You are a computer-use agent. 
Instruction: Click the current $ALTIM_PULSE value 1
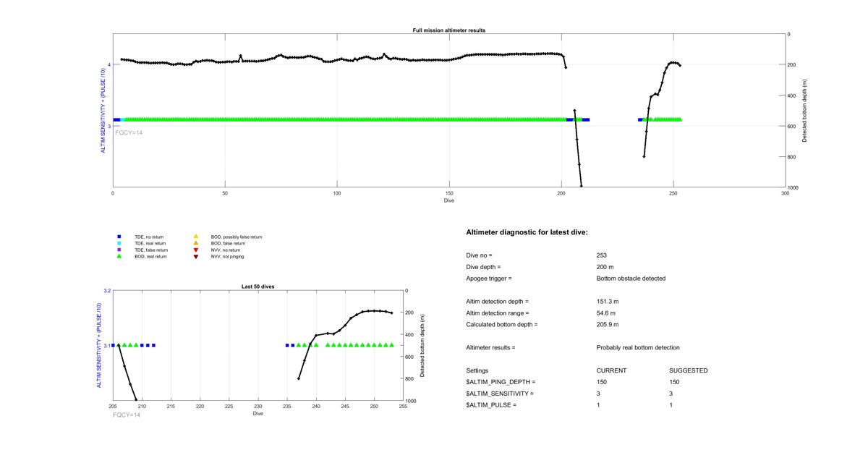coord(599,405)
